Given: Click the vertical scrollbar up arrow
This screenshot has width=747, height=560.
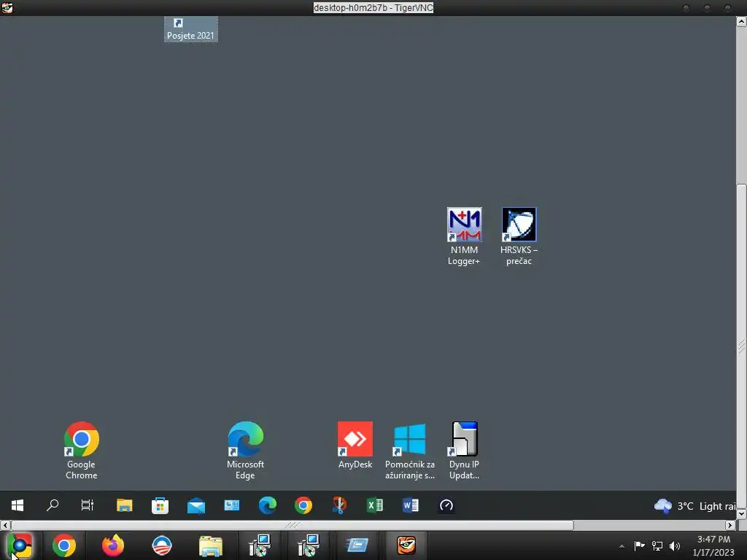Looking at the screenshot, I should tap(742, 21).
